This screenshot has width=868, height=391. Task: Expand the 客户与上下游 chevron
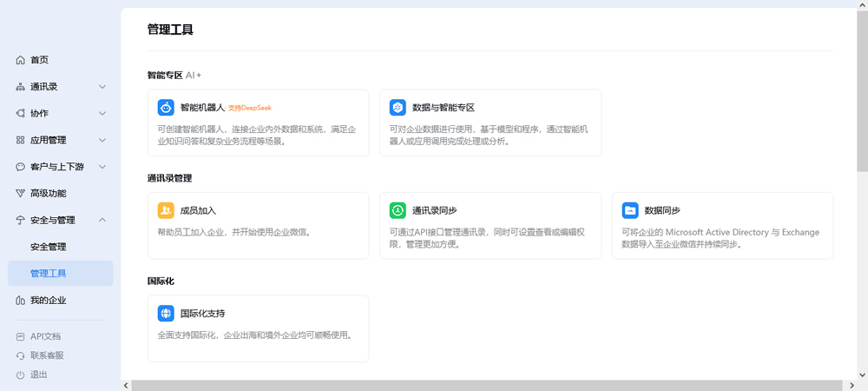pos(102,167)
